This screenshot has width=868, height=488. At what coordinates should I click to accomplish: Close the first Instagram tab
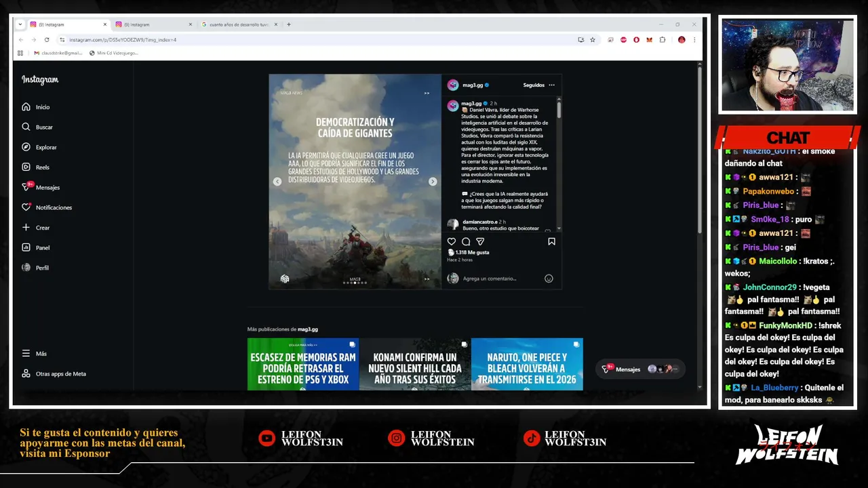[x=104, y=24]
